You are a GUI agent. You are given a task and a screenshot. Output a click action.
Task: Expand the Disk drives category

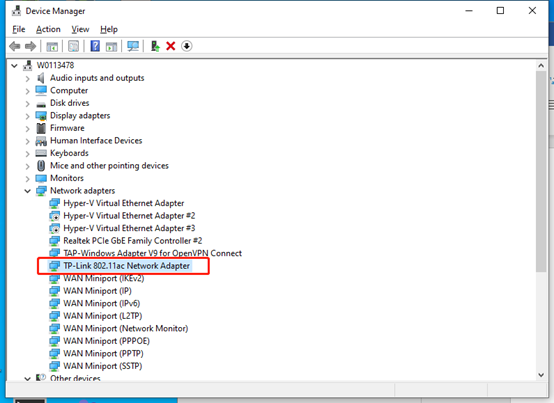(x=28, y=103)
